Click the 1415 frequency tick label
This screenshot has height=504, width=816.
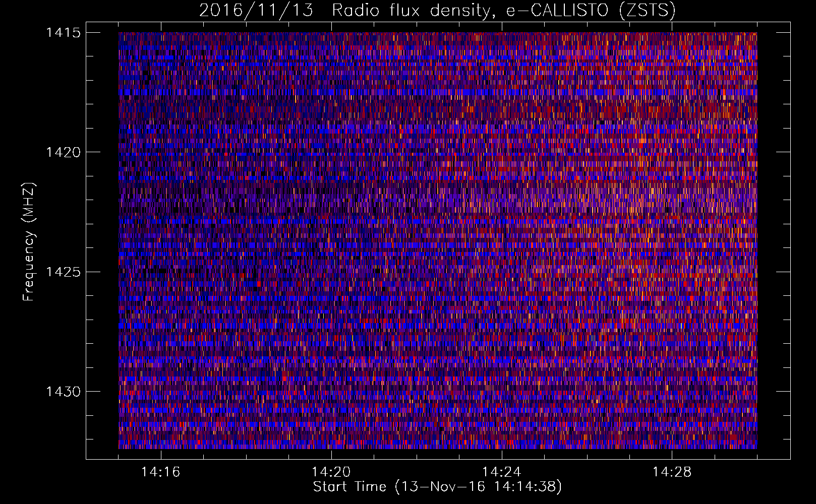click(x=63, y=33)
